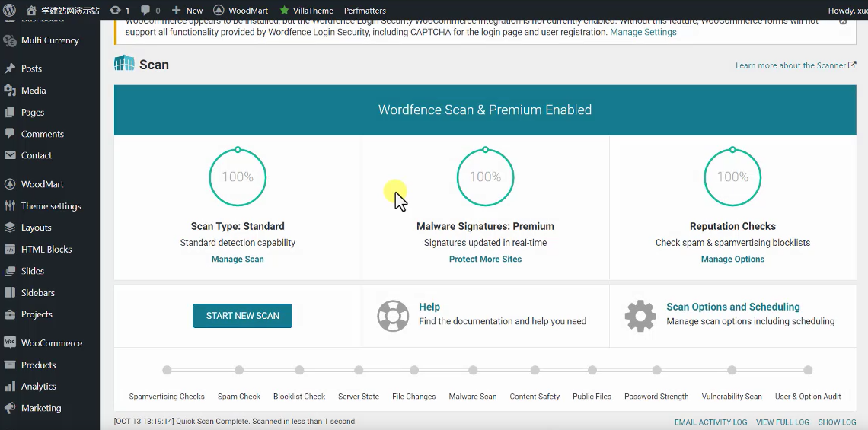Click the Pages sidebar icon
Screen dimensions: 868x430
[9, 113]
